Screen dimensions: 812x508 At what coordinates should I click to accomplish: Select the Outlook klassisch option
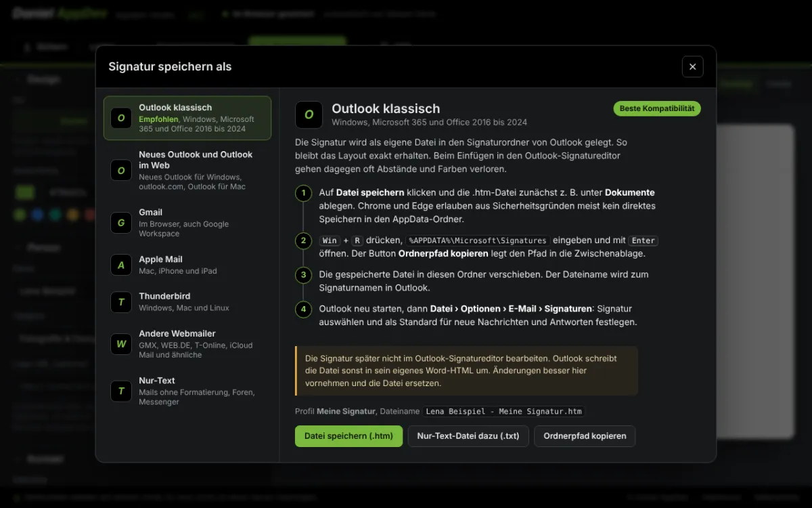coord(187,118)
